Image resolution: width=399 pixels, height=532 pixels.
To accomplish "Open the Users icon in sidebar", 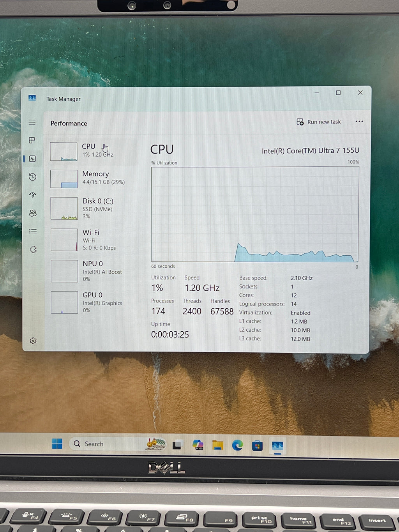I will coord(33,213).
